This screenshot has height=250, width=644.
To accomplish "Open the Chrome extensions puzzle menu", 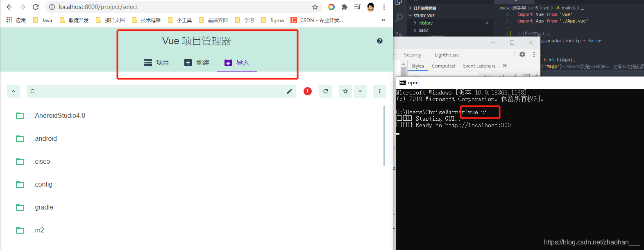I will point(345,7).
